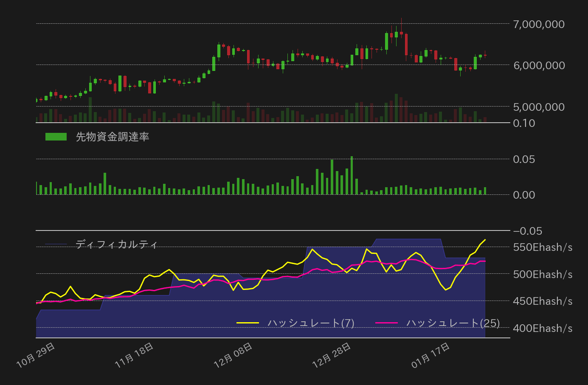Click the 7,000,000 price axis label
The height and width of the screenshot is (385, 588).
coord(539,24)
